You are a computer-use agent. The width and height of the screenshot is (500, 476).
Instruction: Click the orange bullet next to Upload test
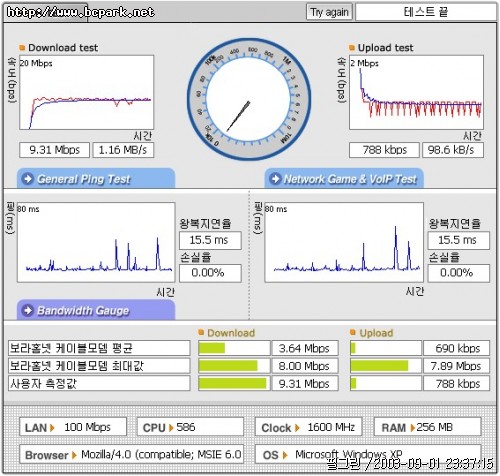[352, 48]
